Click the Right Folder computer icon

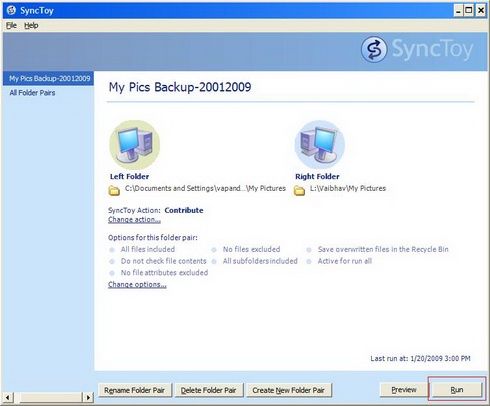pyautogui.click(x=320, y=145)
